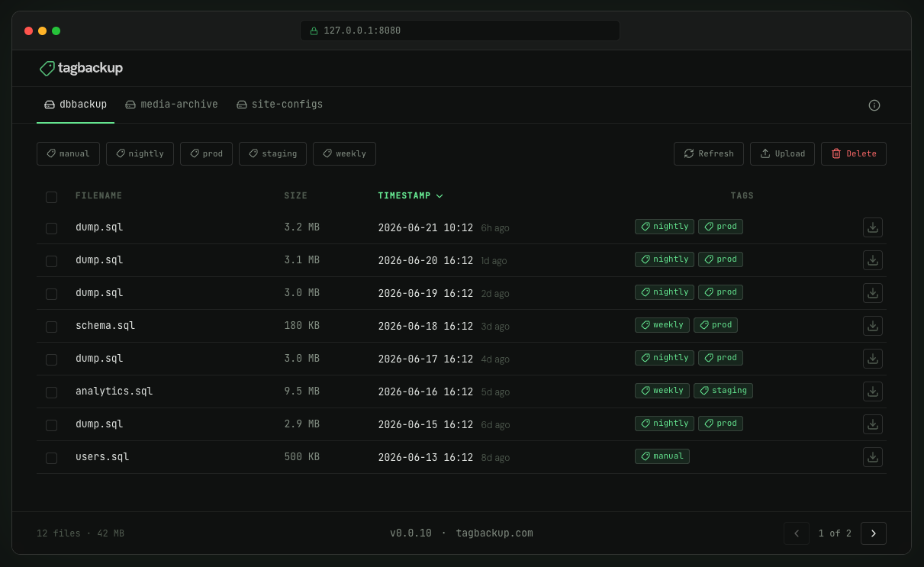Download the schema.sql backup file

click(873, 326)
